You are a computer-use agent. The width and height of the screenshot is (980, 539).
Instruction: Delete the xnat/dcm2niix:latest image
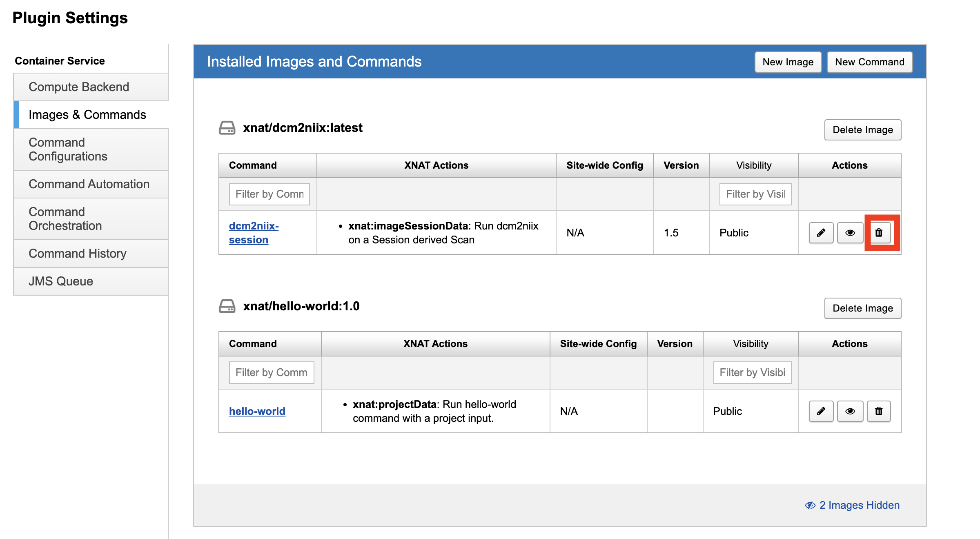coord(862,130)
